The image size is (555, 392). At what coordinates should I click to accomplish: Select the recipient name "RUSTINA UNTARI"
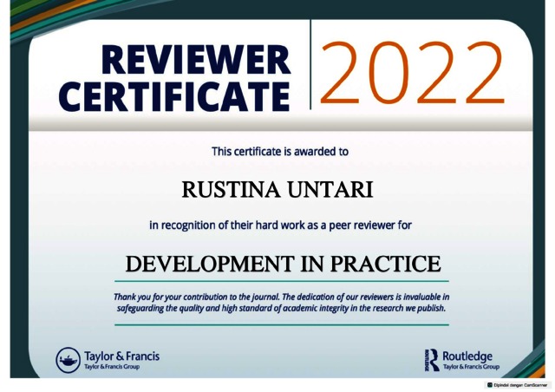[x=278, y=188]
